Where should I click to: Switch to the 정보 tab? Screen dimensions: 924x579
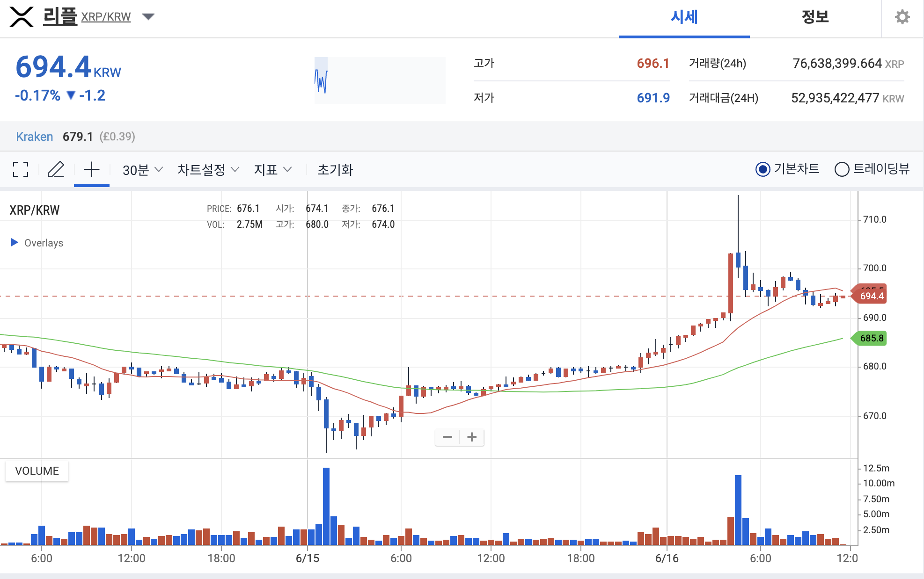coord(815,17)
